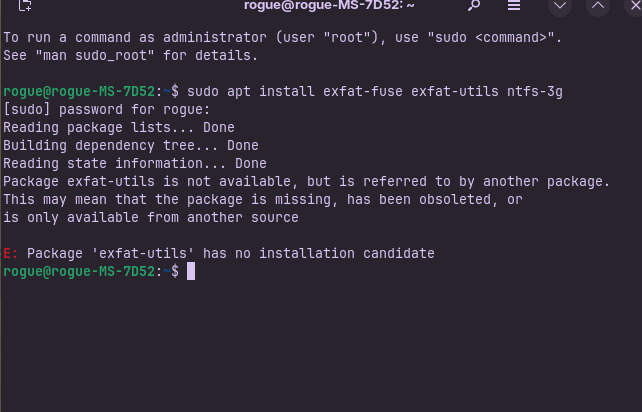Open a new terminal tab
Image resolution: width=642 pixels, height=412 pixels.
pyautogui.click(x=25, y=5)
